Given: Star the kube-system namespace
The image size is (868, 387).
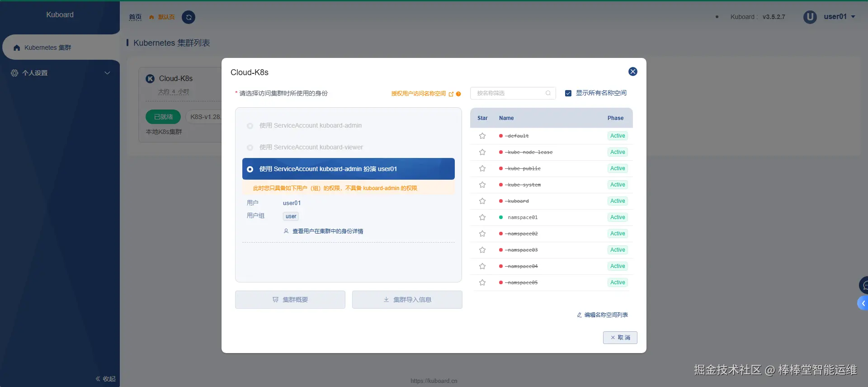Looking at the screenshot, I should pyautogui.click(x=482, y=185).
